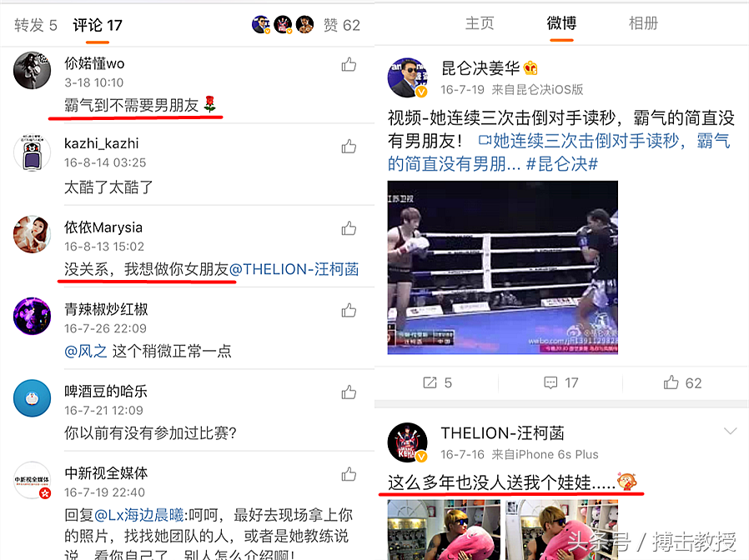Play the boxing ring video thumbnail
This screenshot has width=749, height=560.
tap(502, 267)
